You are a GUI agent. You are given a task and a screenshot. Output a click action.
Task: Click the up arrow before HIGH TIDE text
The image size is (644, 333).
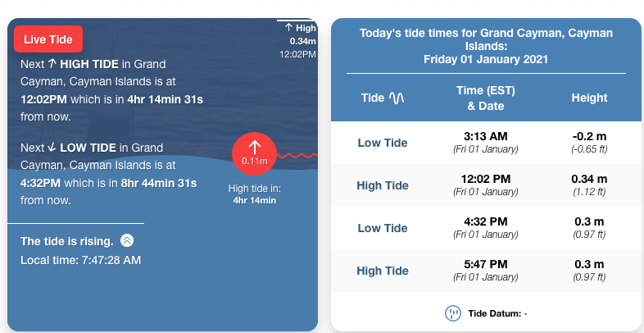point(52,62)
